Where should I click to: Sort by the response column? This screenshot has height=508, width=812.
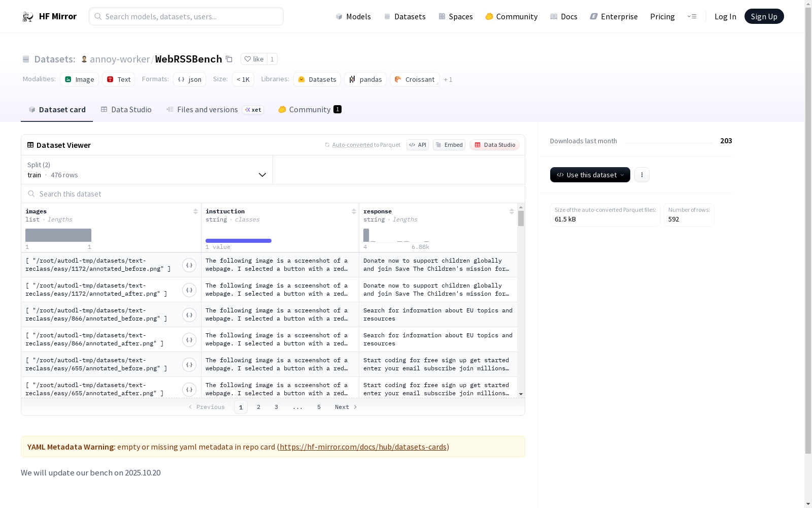click(x=512, y=211)
